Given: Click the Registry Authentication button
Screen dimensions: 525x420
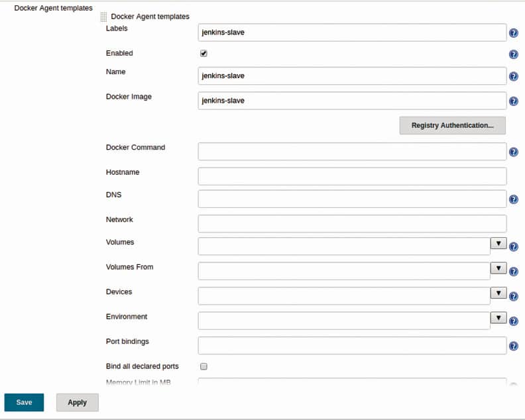Looking at the screenshot, I should pos(452,126).
